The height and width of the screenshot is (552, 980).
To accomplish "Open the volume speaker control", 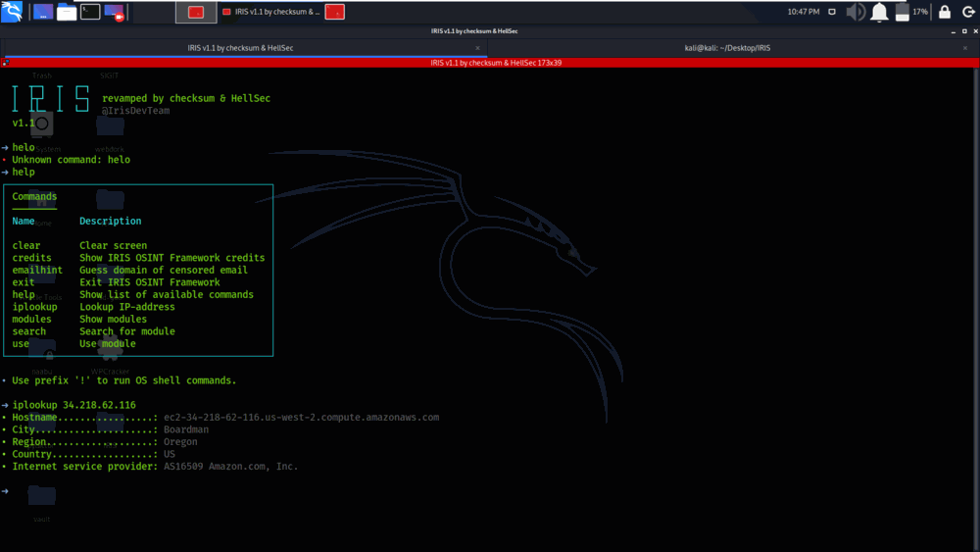I will click(x=856, y=12).
